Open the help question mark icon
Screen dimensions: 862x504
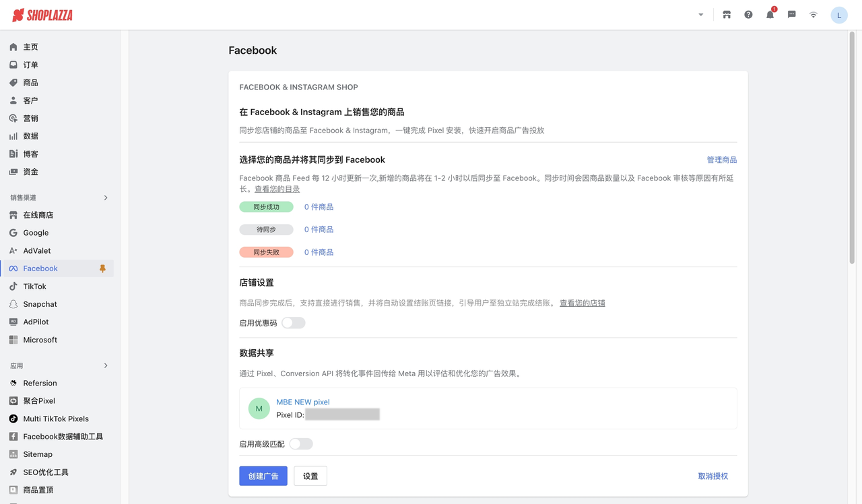pos(748,14)
